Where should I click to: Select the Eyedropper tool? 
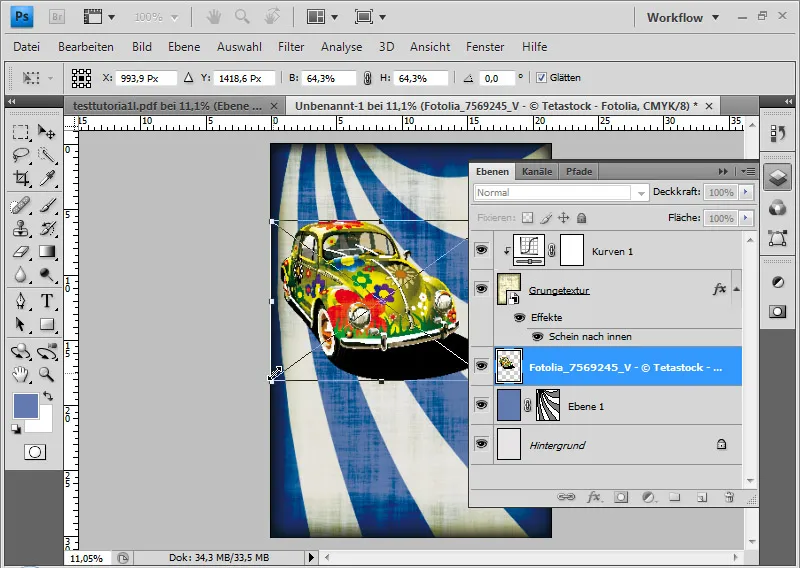pos(47,178)
